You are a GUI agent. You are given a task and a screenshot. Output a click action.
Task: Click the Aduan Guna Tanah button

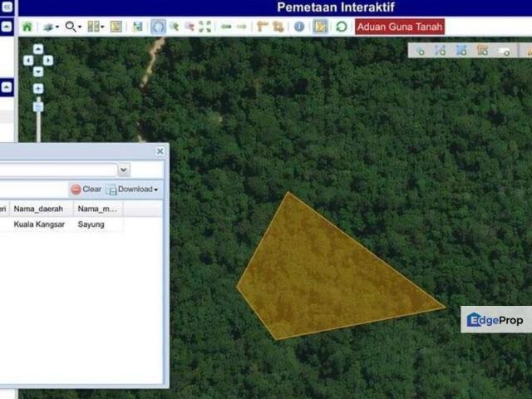tap(400, 27)
